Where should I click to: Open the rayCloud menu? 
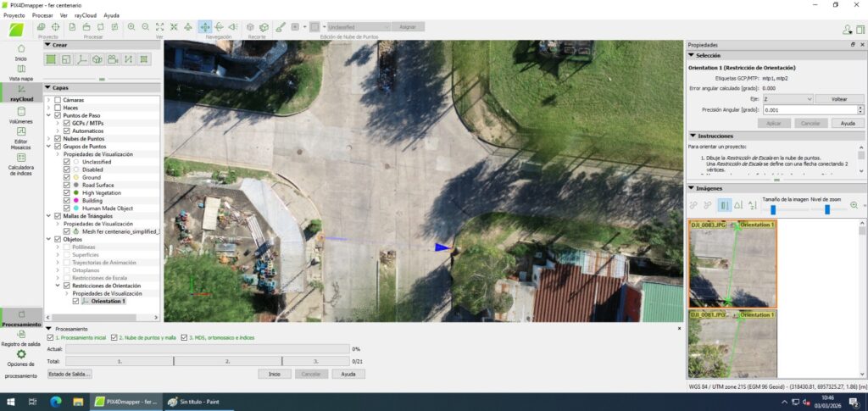tap(85, 15)
